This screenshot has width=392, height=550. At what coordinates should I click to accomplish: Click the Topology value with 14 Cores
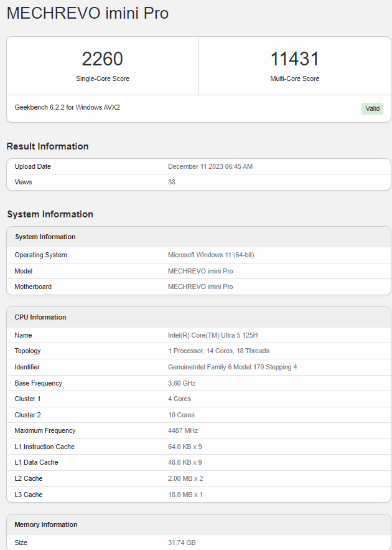[218, 351]
